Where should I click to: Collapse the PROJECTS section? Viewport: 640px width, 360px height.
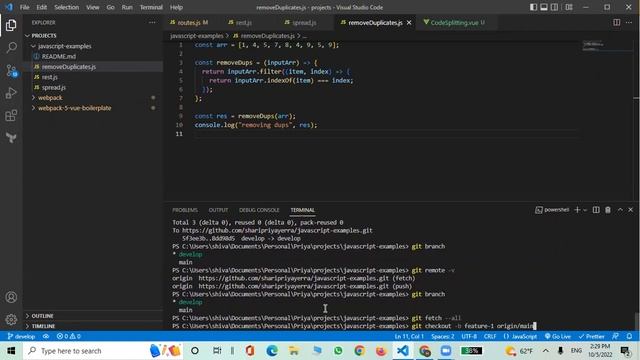93,36
